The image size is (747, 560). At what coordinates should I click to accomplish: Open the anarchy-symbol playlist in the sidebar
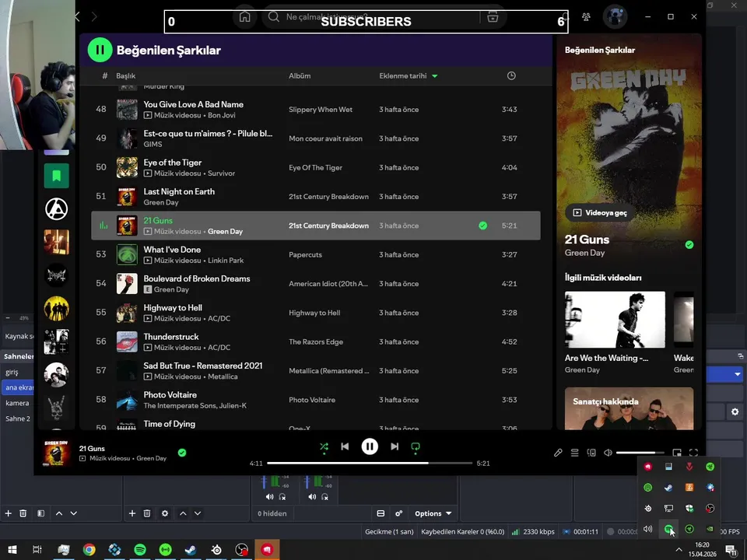point(56,209)
